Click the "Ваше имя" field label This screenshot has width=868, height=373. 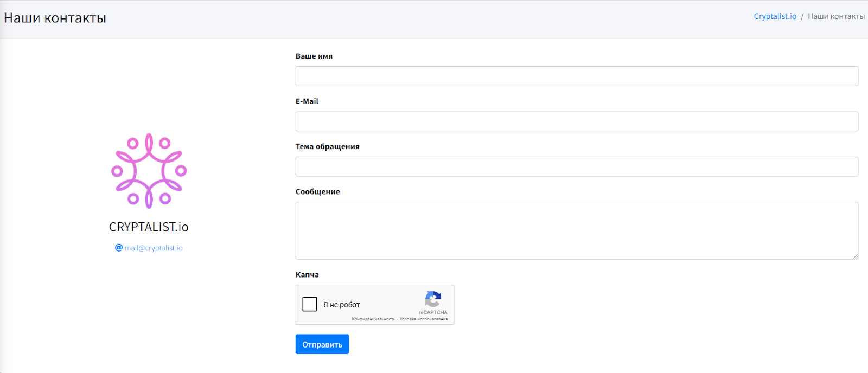pos(314,56)
